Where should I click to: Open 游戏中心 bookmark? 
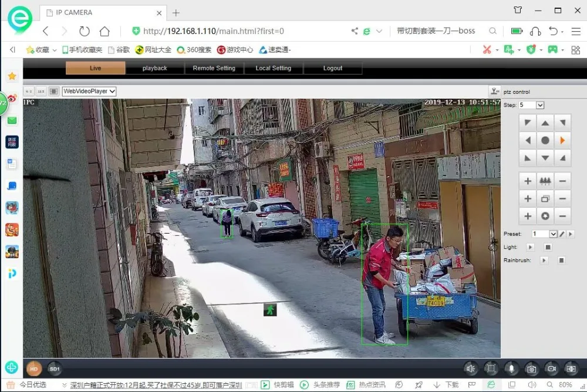pos(235,50)
